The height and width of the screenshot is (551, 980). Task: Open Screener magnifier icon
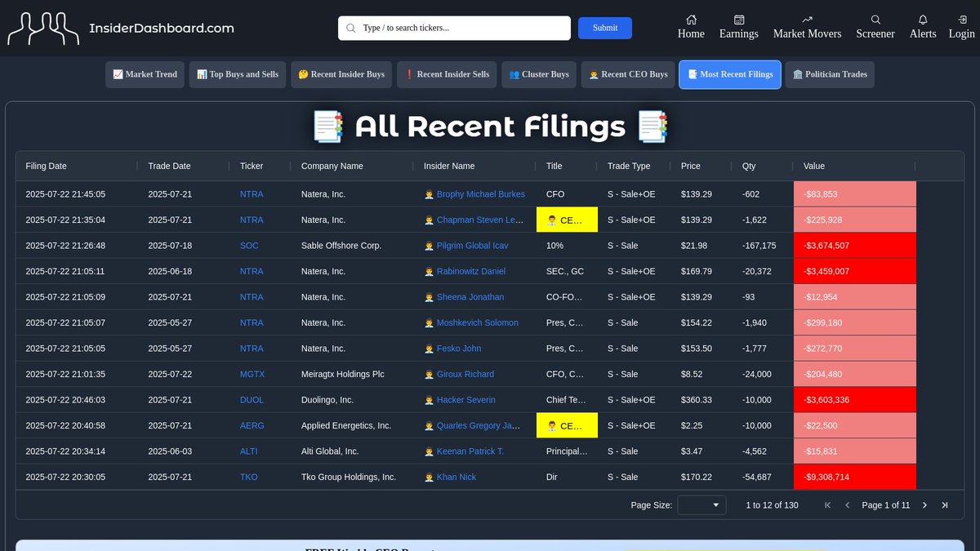click(875, 20)
